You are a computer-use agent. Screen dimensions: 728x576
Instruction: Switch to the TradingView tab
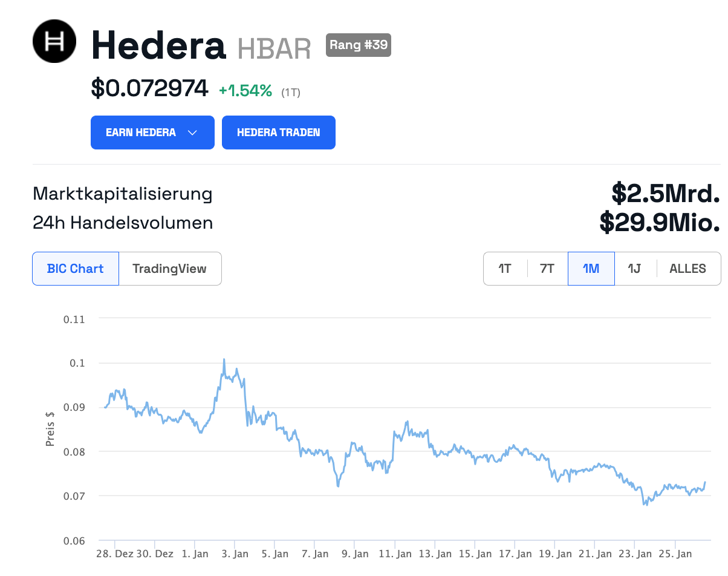click(170, 269)
